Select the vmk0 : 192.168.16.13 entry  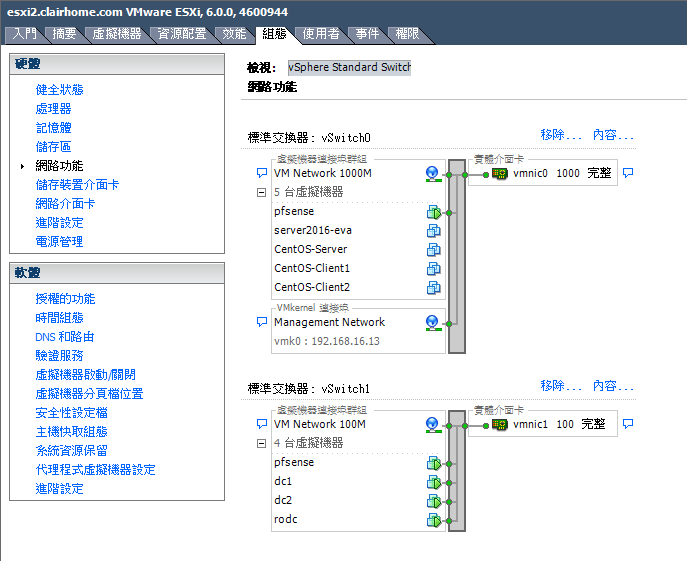coord(327,341)
